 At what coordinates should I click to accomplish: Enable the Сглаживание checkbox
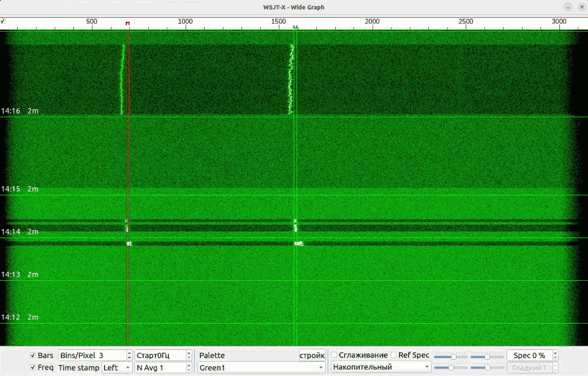click(x=334, y=355)
